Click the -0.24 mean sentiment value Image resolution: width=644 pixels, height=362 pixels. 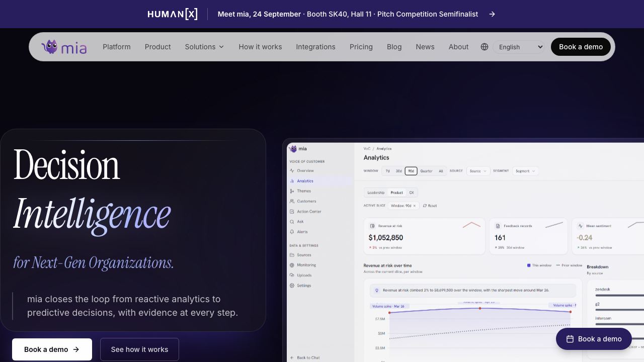click(x=584, y=237)
